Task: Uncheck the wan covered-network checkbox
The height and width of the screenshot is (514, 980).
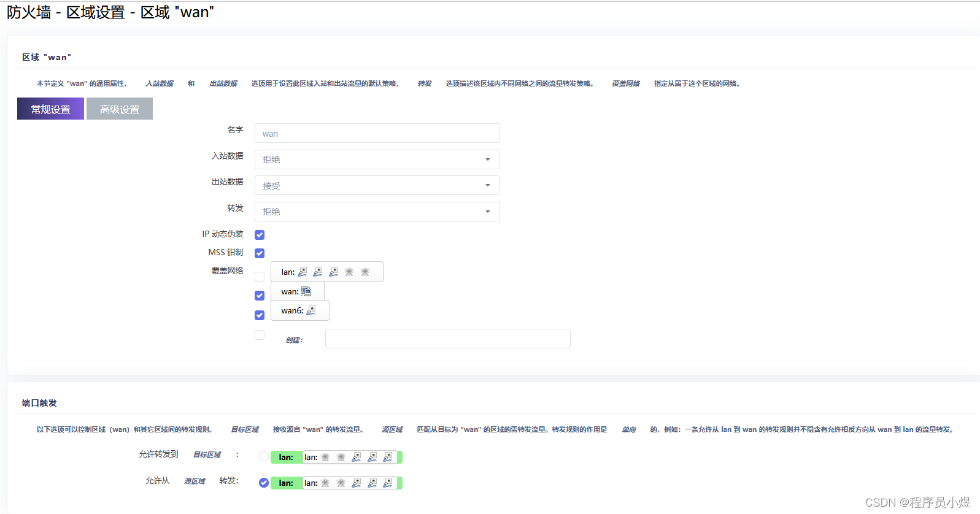Action: pos(260,296)
